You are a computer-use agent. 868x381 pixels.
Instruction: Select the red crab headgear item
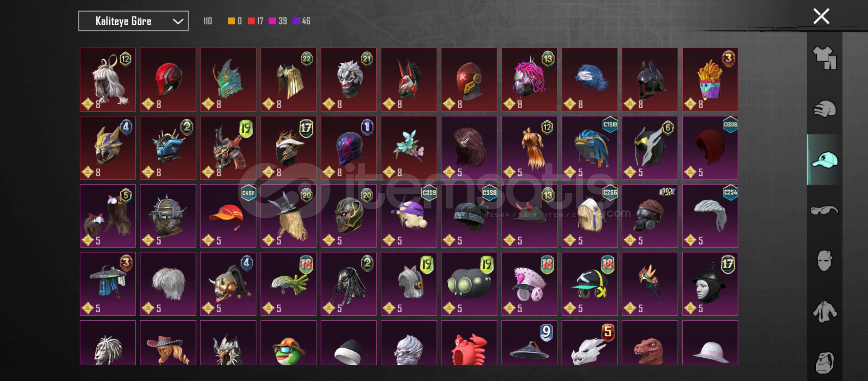tap(469, 343)
